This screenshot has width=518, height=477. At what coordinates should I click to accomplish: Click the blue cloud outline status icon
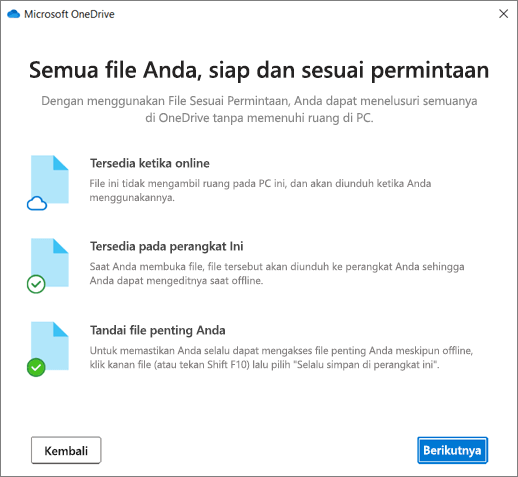(x=37, y=203)
